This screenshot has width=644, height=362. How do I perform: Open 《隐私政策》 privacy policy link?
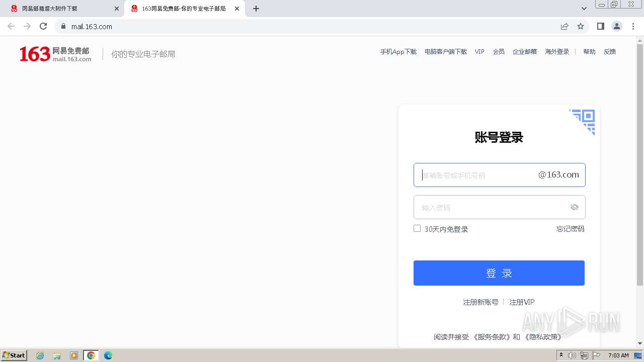[542, 337]
